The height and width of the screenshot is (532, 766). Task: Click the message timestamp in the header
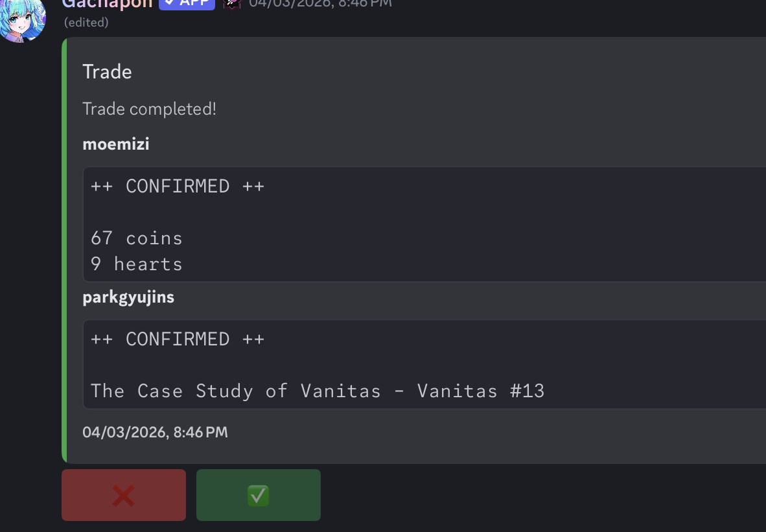pos(320,3)
